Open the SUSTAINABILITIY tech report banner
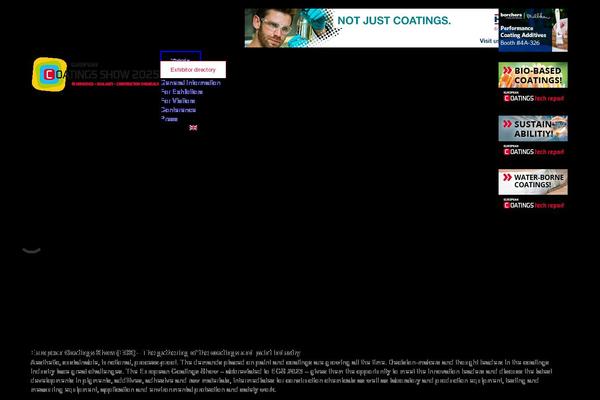This screenshot has width=600, height=400. click(533, 136)
